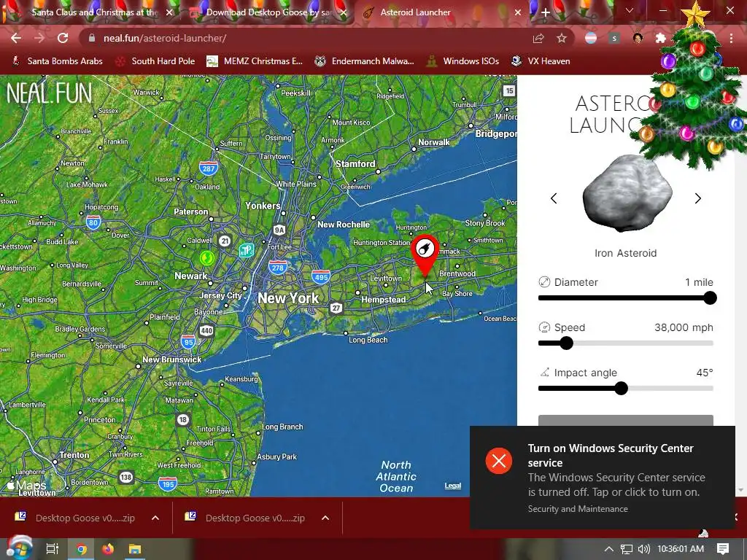Click the Windows Security Center notification
Viewport: 747px width, 560px height.
pos(602,478)
